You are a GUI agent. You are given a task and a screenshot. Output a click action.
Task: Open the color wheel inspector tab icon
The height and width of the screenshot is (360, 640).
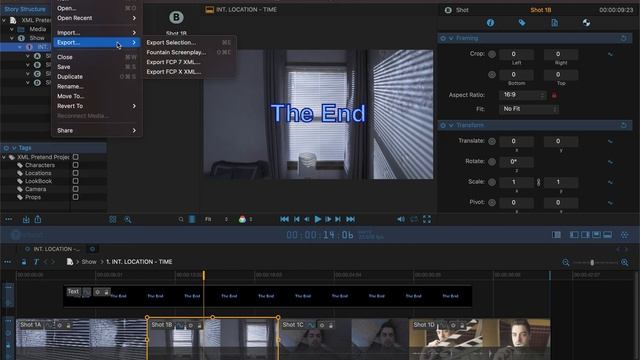(x=586, y=23)
